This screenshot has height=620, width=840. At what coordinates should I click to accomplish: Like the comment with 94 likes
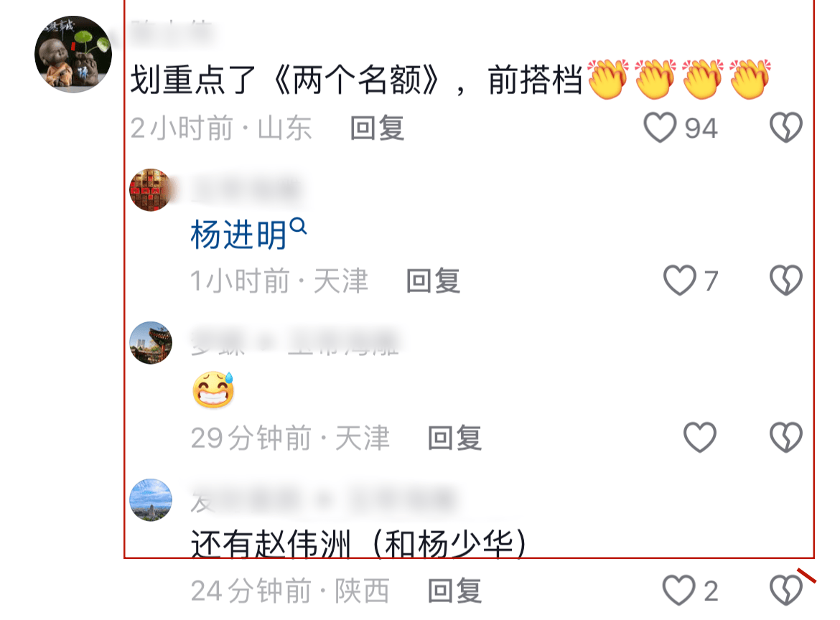point(660,128)
